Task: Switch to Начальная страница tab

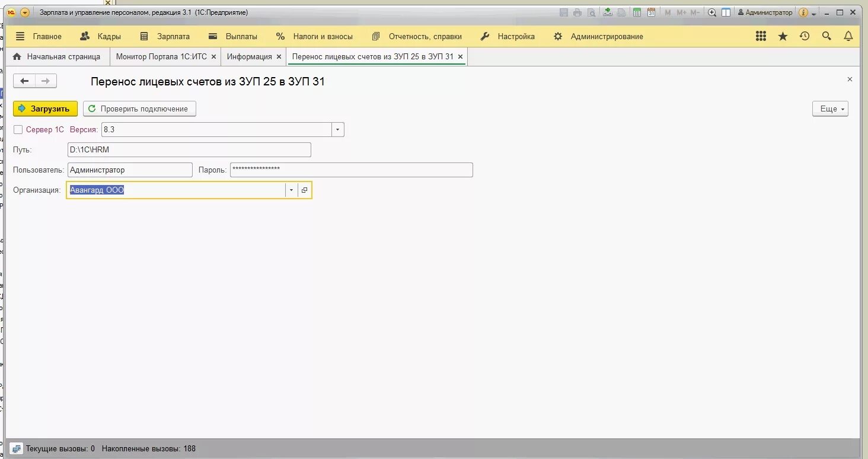Action: click(x=57, y=57)
